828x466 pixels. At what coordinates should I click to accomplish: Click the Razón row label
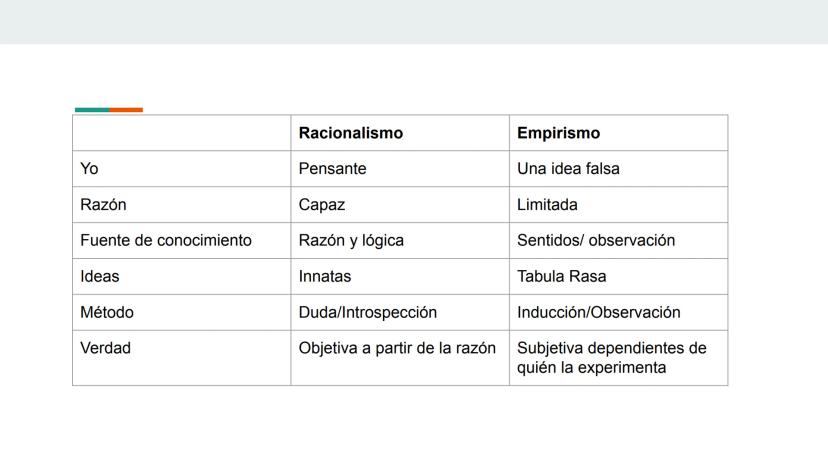[103, 205]
